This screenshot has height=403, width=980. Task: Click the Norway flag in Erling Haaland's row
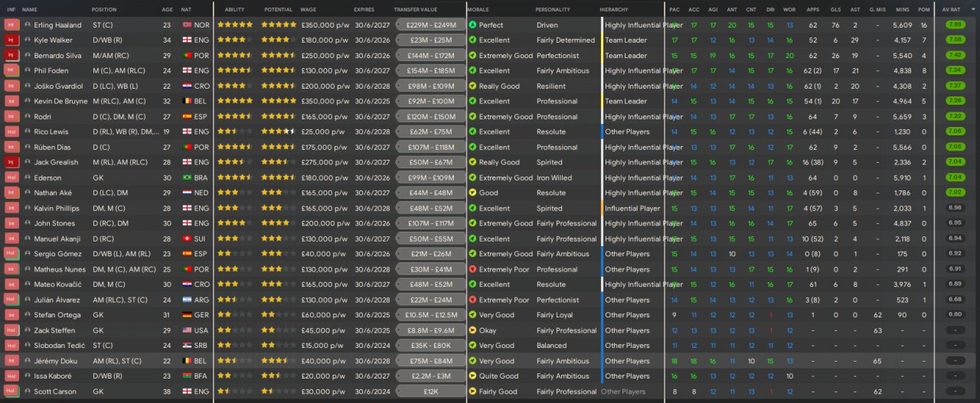187,24
